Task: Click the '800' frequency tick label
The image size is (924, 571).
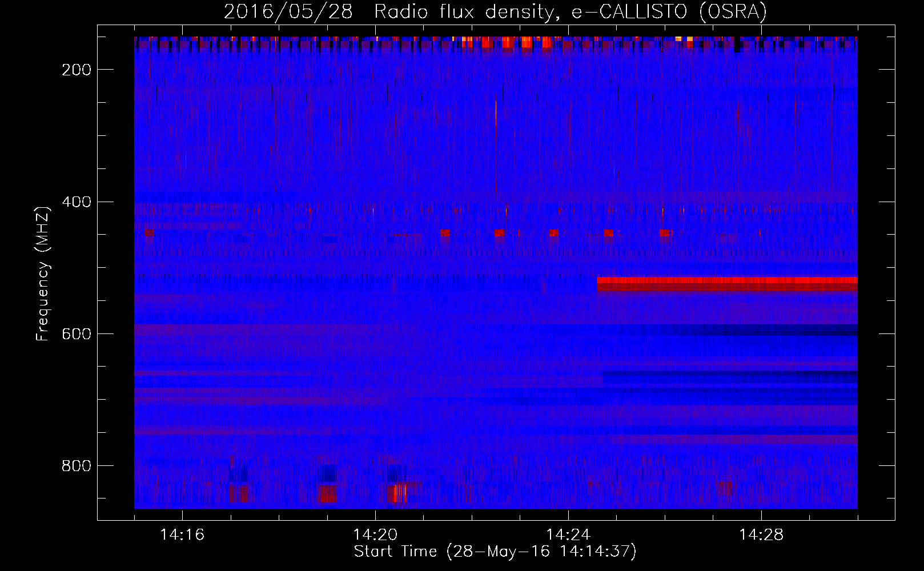Action: [76, 466]
